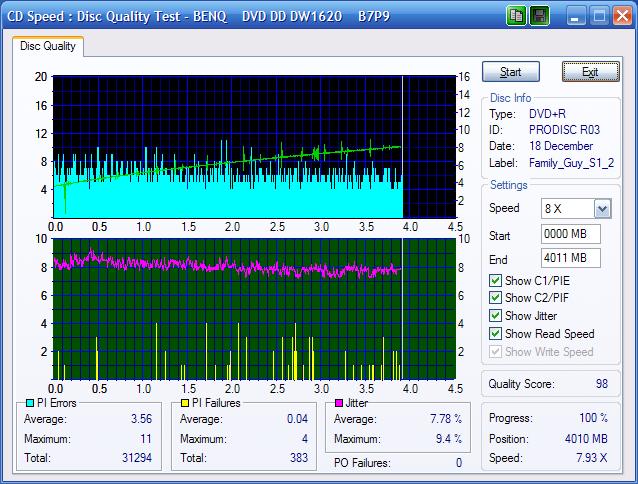Click the Start position field with 0000 MB

570,234
